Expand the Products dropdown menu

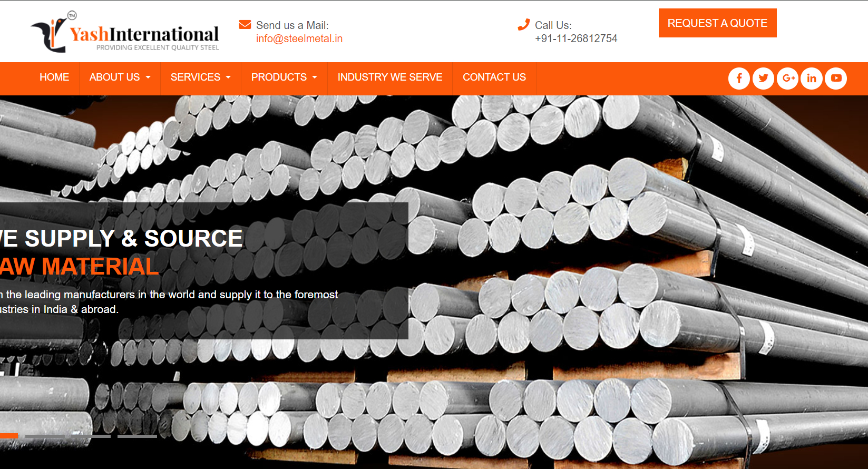coord(284,77)
